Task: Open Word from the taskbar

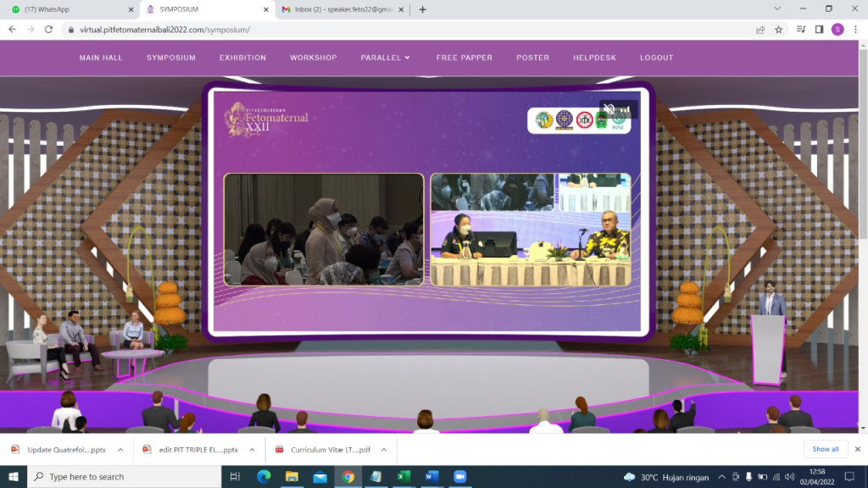Action: [431, 477]
